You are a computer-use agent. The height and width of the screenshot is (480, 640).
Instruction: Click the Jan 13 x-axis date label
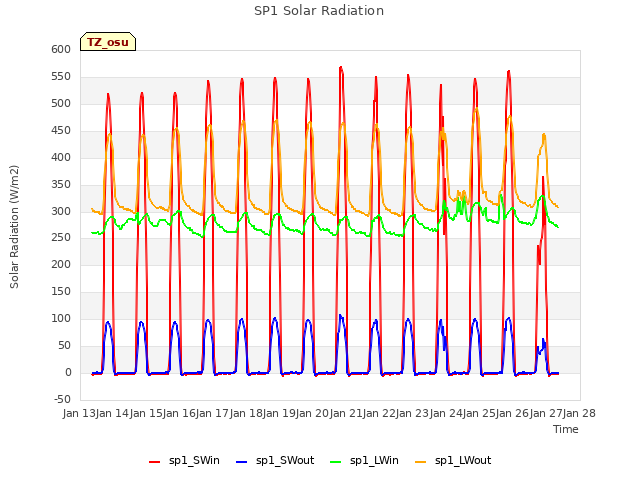click(x=78, y=413)
